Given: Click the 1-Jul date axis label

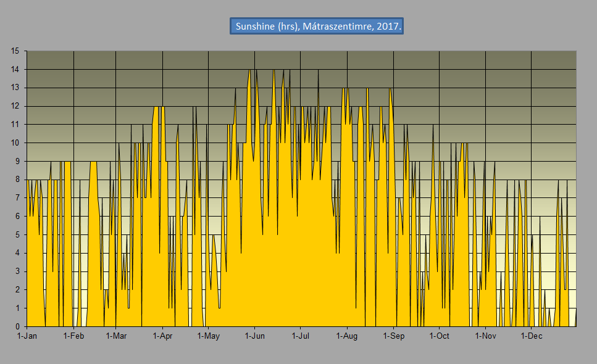Looking at the screenshot, I should click(x=300, y=336).
